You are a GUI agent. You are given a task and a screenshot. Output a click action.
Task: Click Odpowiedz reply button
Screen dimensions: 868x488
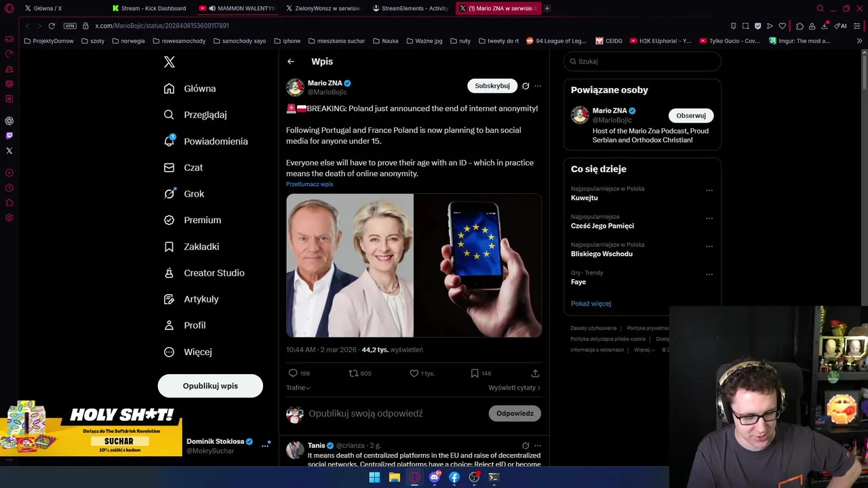(515, 413)
